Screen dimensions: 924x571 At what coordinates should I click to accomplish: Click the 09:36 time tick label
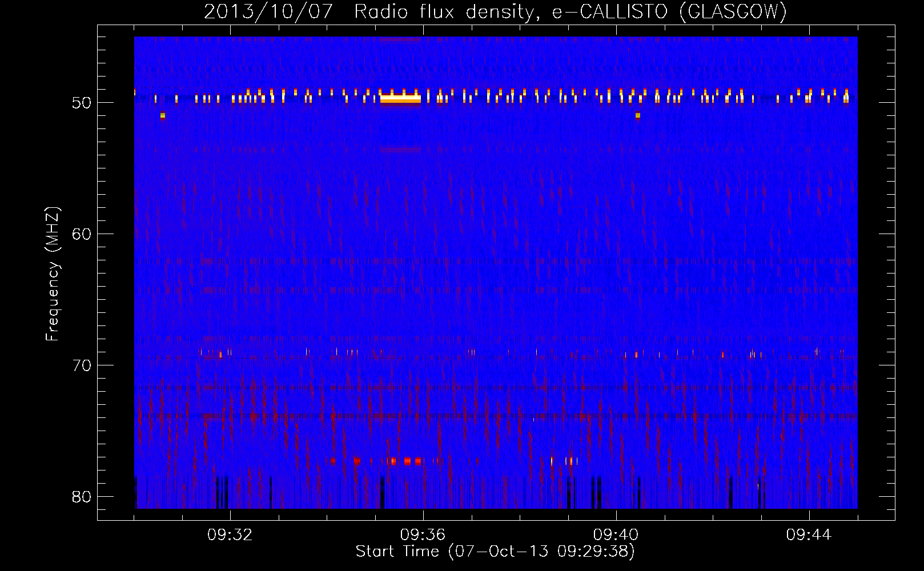[x=423, y=535]
